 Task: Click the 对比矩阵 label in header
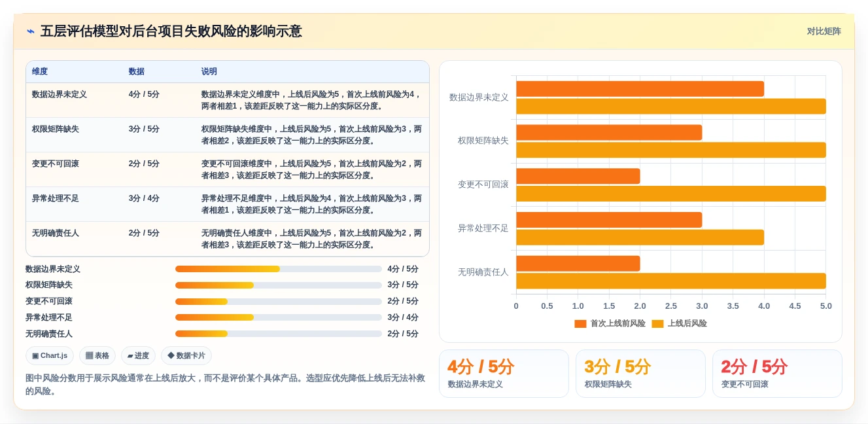824,31
